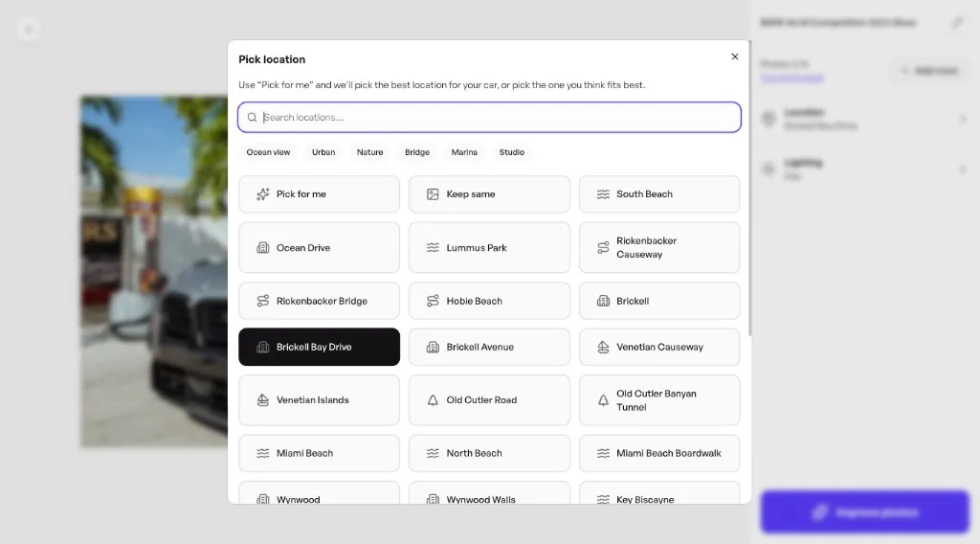Toggle the Urban filter chip
980x544 pixels.
(323, 152)
